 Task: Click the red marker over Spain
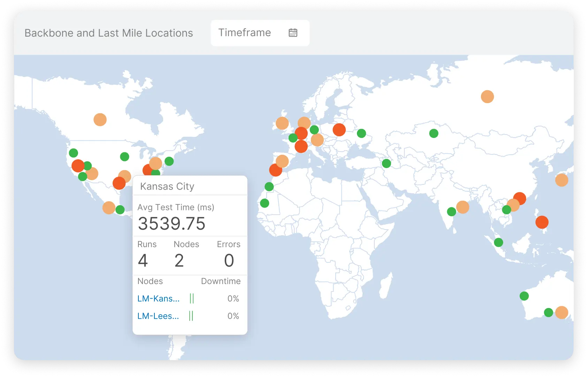point(276,171)
